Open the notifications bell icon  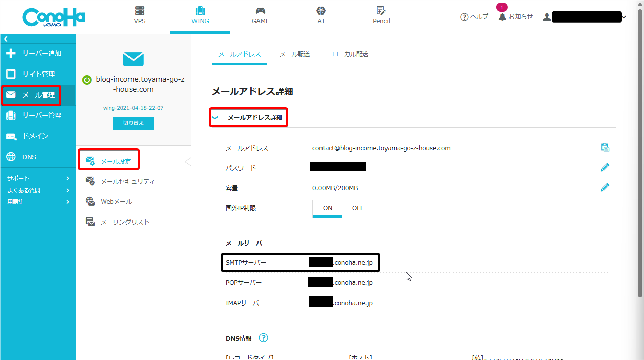[x=502, y=17]
